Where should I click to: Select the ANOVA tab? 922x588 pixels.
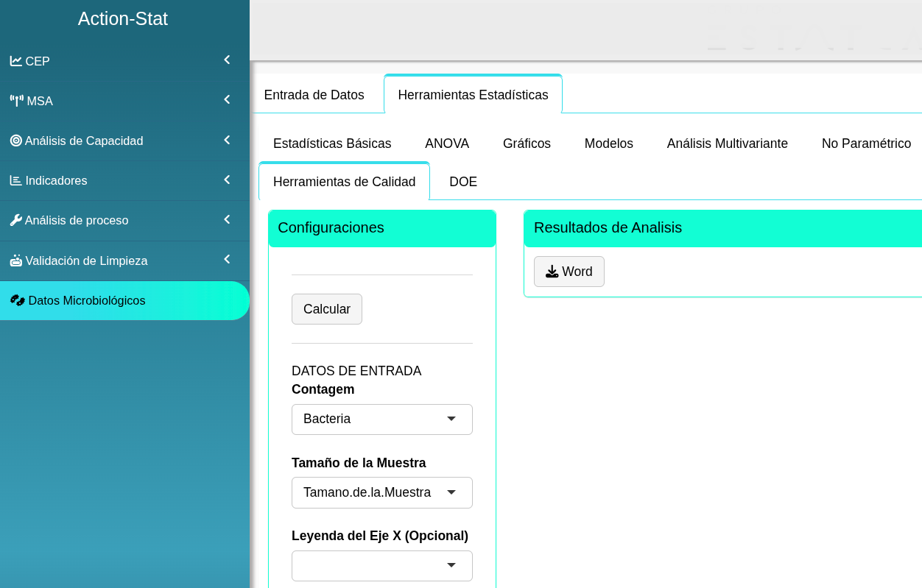click(x=446, y=144)
